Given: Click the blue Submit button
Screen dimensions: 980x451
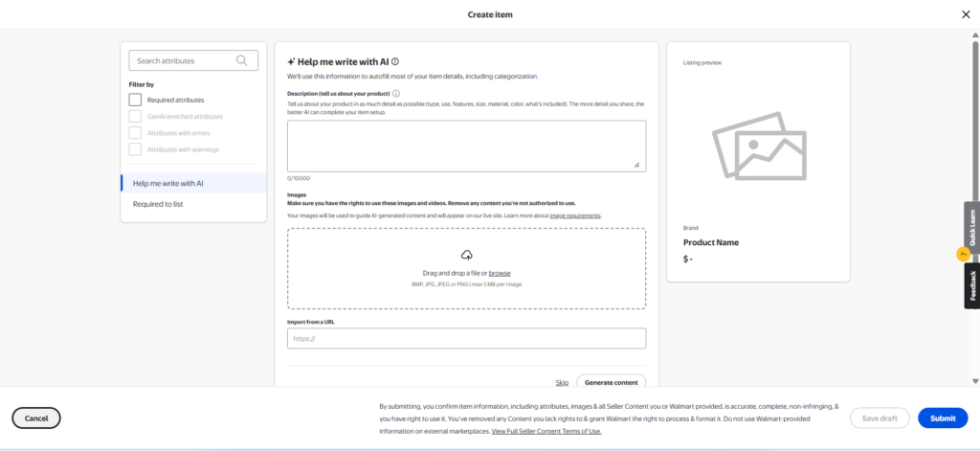Looking at the screenshot, I should pos(943,417).
